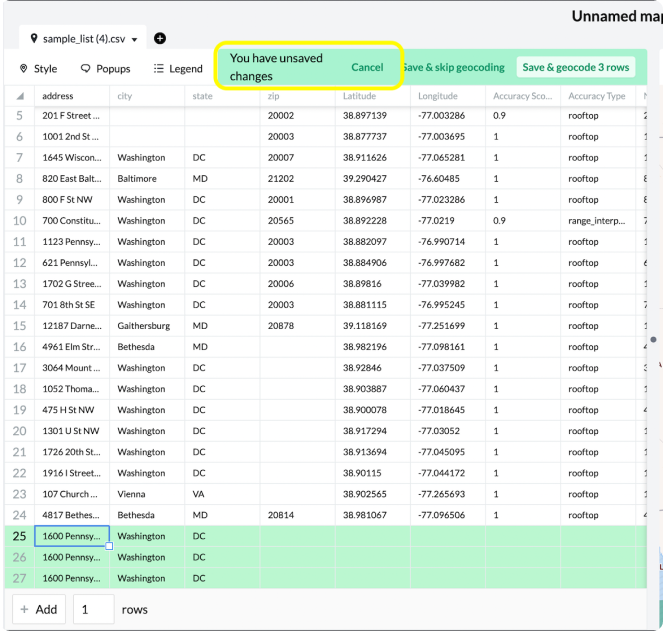The image size is (663, 631).
Task: Click the add new layer plus icon
Action: (x=160, y=38)
